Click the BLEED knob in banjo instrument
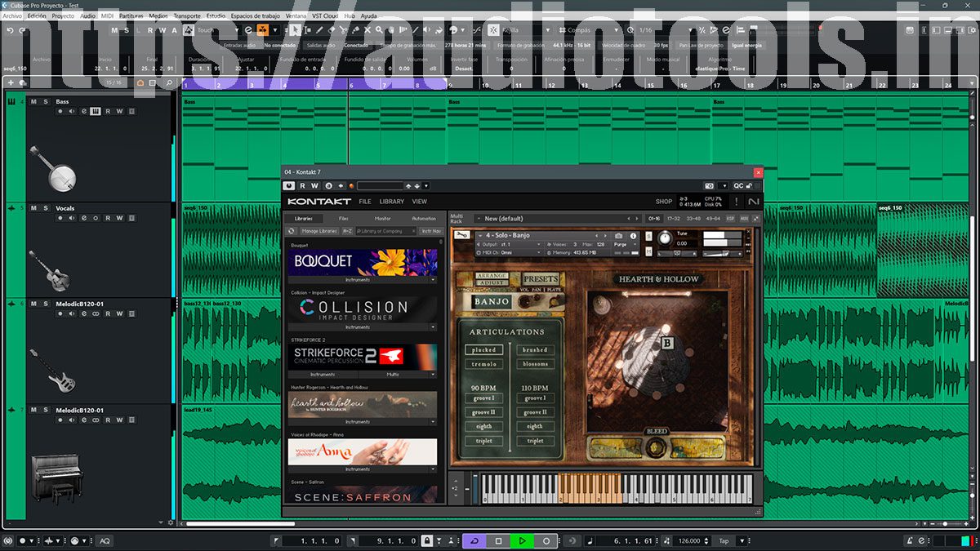The height and width of the screenshot is (551, 980). click(657, 447)
